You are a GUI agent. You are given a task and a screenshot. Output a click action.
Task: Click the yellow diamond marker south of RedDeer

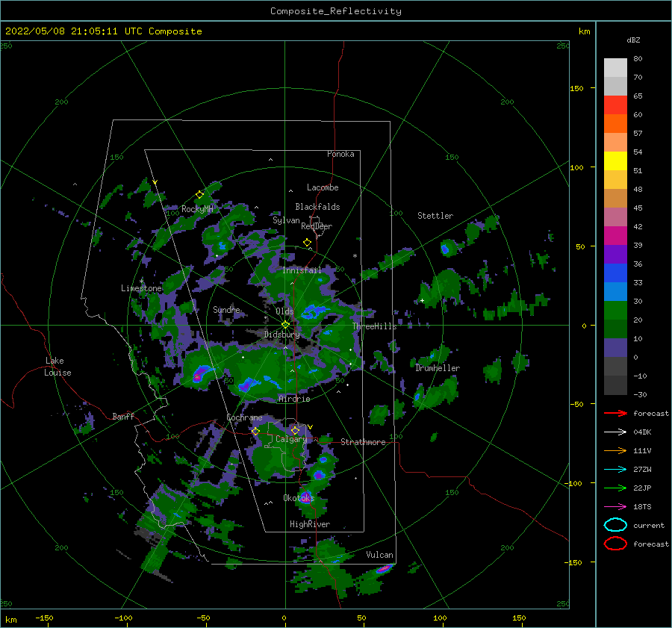[307, 243]
